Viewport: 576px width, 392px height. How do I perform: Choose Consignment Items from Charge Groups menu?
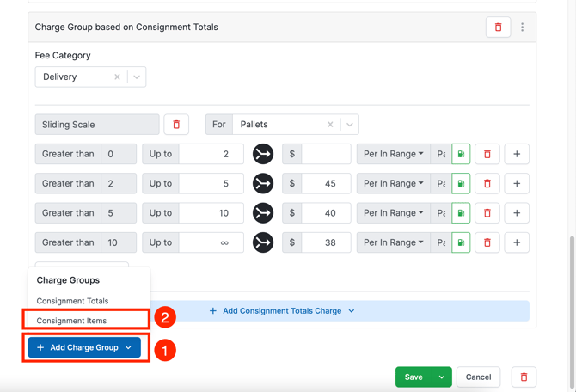[x=71, y=321]
